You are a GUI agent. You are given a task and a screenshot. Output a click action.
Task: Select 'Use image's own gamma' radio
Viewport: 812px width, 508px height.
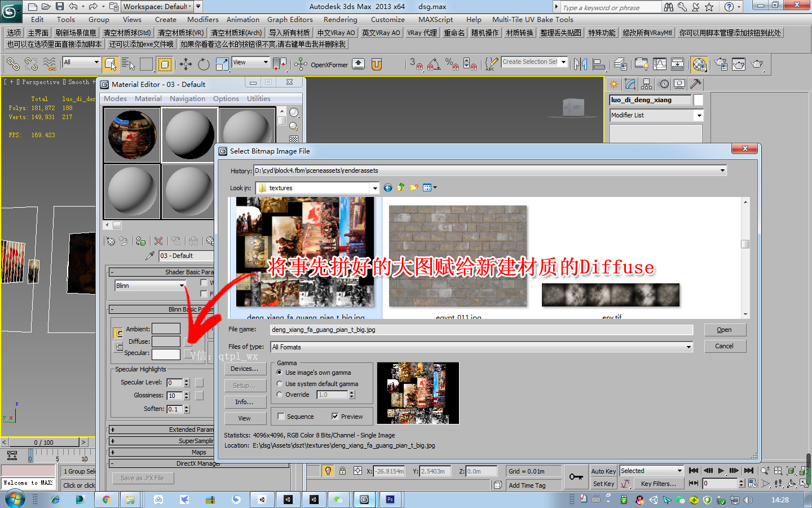pos(280,373)
